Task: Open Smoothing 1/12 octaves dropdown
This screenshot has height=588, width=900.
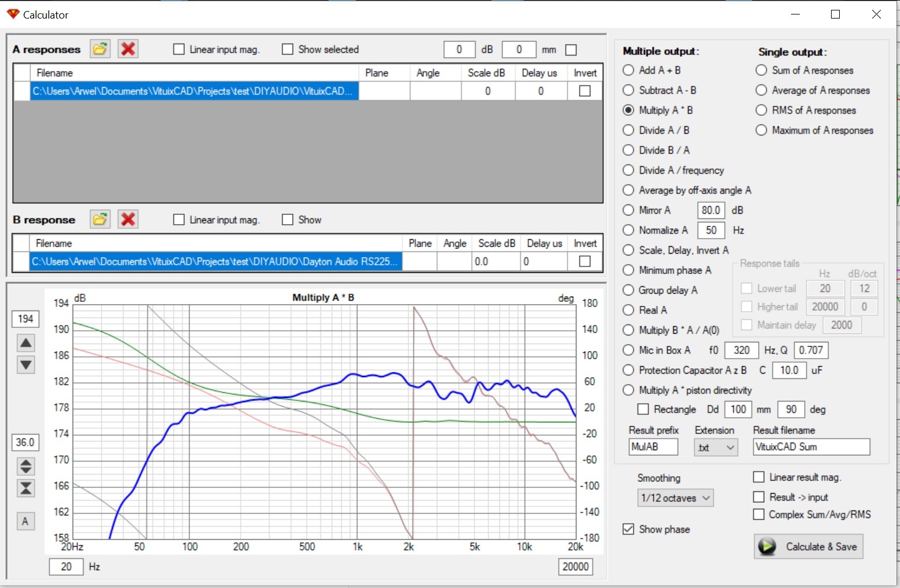Action: coord(675,498)
